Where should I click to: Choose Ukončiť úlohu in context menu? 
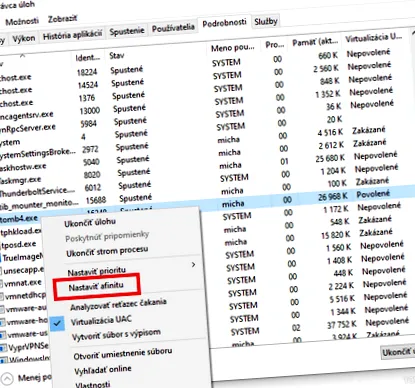(90, 222)
